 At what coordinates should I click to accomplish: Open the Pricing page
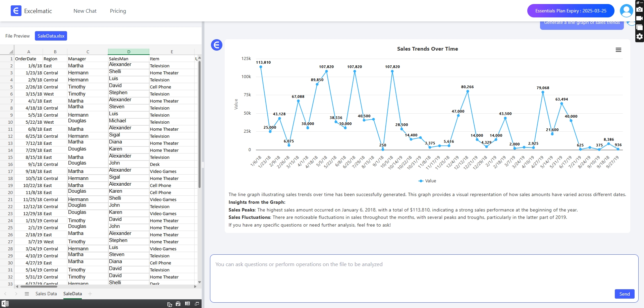point(118,11)
